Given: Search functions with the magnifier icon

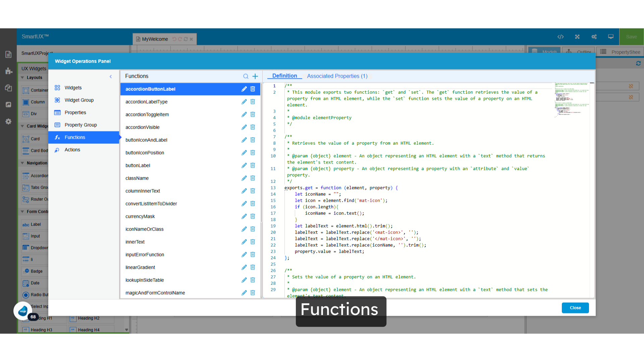Looking at the screenshot, I should coord(246,76).
